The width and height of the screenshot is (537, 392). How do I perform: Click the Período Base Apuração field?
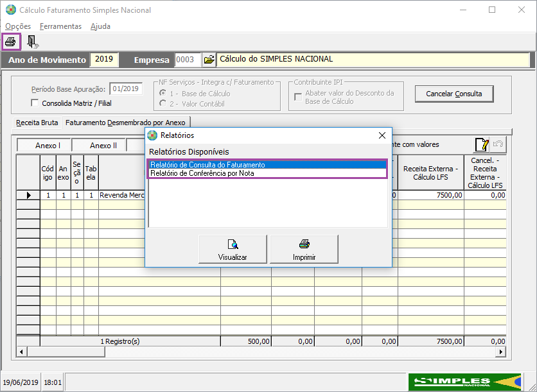(x=126, y=89)
